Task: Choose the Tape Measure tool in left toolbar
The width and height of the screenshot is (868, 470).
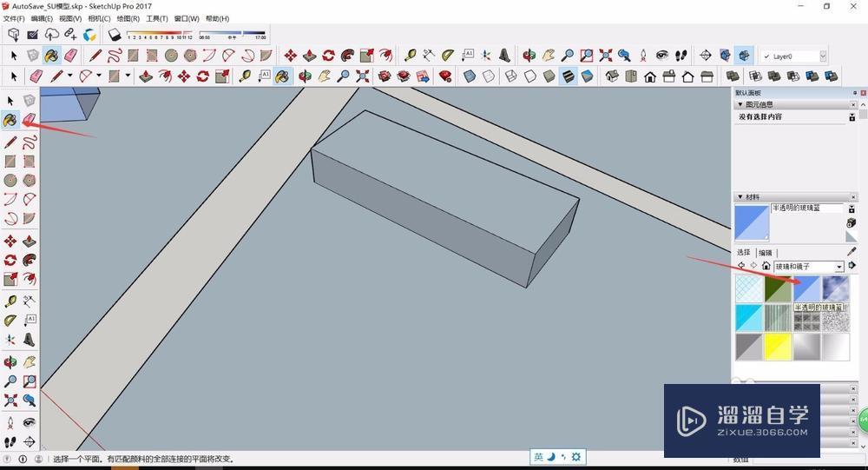Action: 10,301
